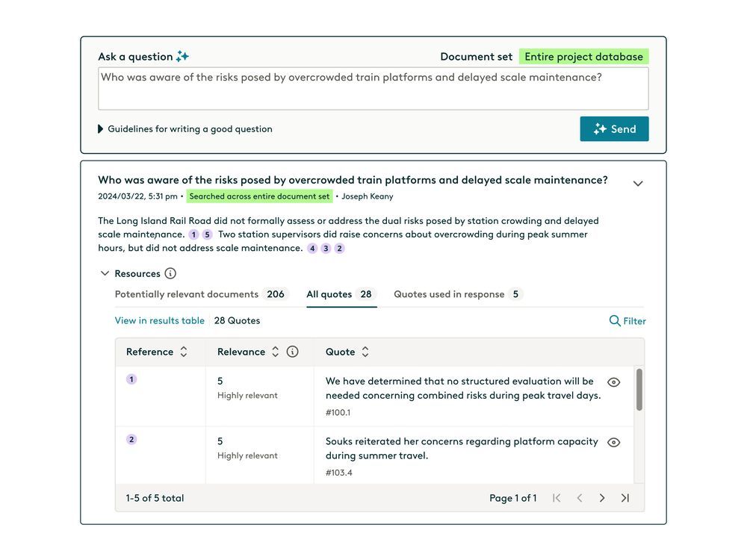
Task: Click the Send button to submit the question
Action: click(614, 128)
